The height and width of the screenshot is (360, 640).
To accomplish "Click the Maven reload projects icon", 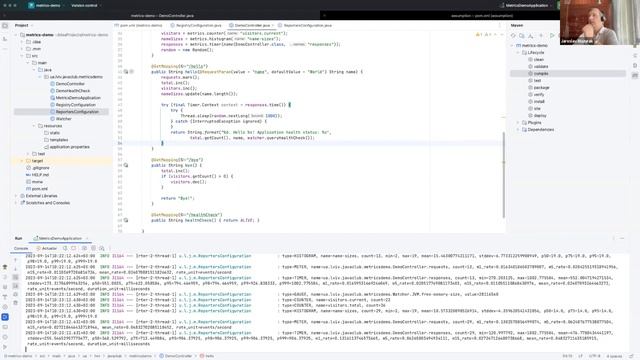I will coord(513,36).
